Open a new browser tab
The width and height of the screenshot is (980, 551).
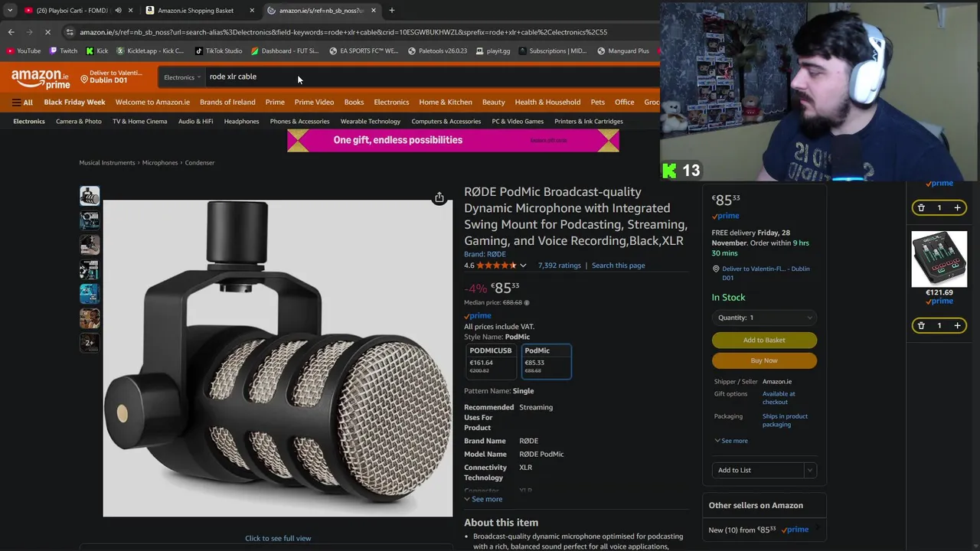click(392, 10)
